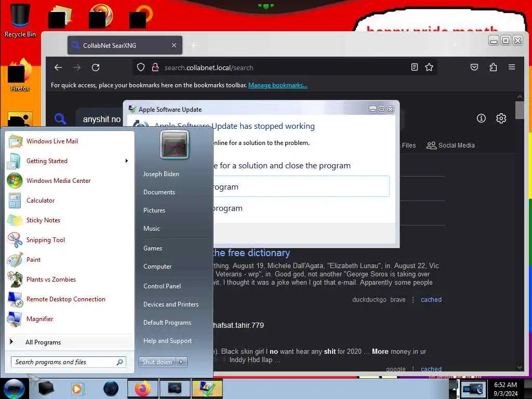The height and width of the screenshot is (399, 532).
Task: Switch to Social Media search category
Action: [x=450, y=145]
